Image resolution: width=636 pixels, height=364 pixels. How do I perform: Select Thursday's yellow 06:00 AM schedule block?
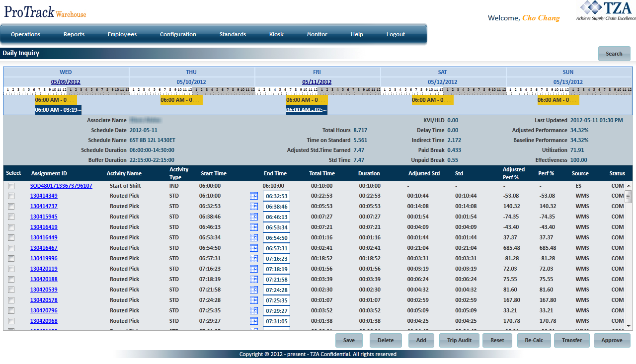click(x=181, y=100)
